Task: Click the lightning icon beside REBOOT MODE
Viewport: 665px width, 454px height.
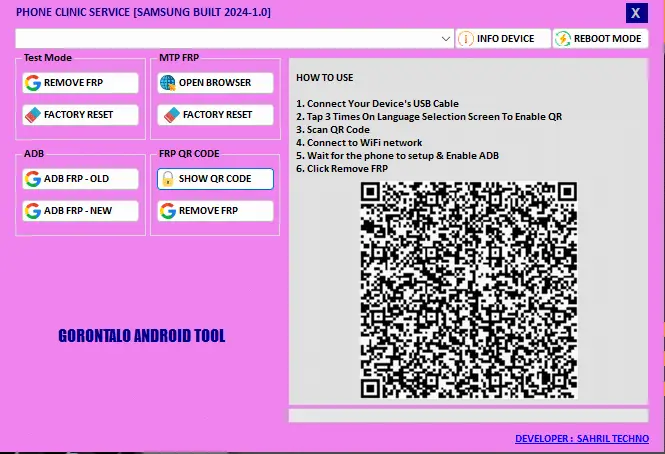Action: (563, 39)
